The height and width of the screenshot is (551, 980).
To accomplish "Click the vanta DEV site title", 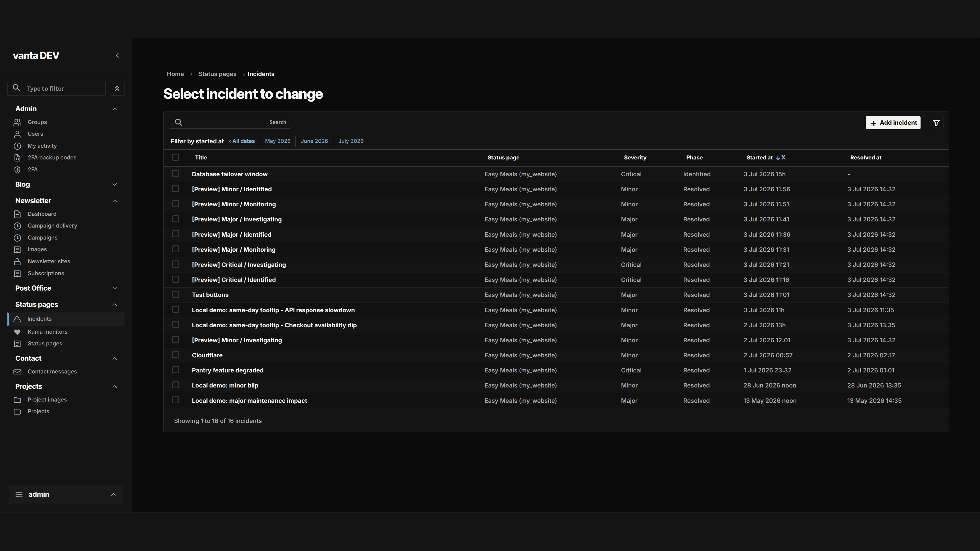I will click(x=36, y=56).
